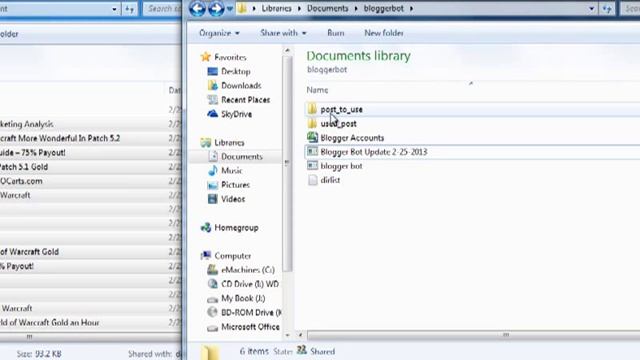Go forward with the Forward arrow button
Viewport: 640px width, 360px height.
216,8
